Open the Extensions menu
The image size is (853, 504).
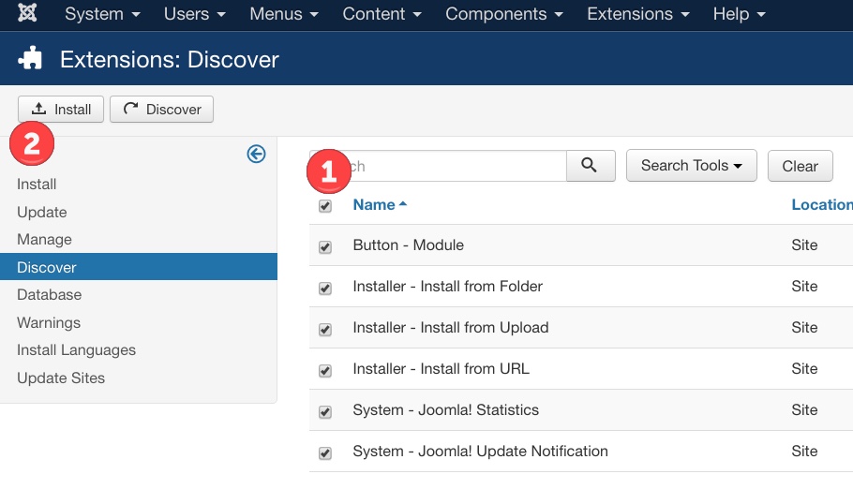638,14
